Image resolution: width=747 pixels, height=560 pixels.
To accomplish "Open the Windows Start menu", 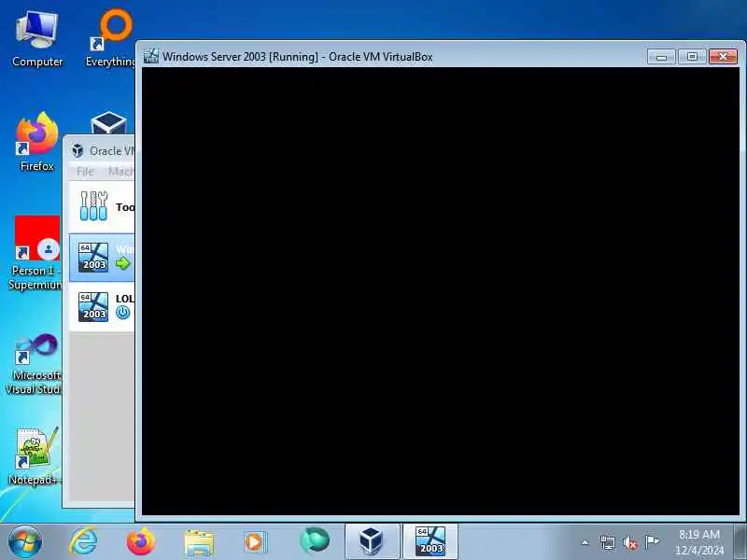I will [x=25, y=542].
